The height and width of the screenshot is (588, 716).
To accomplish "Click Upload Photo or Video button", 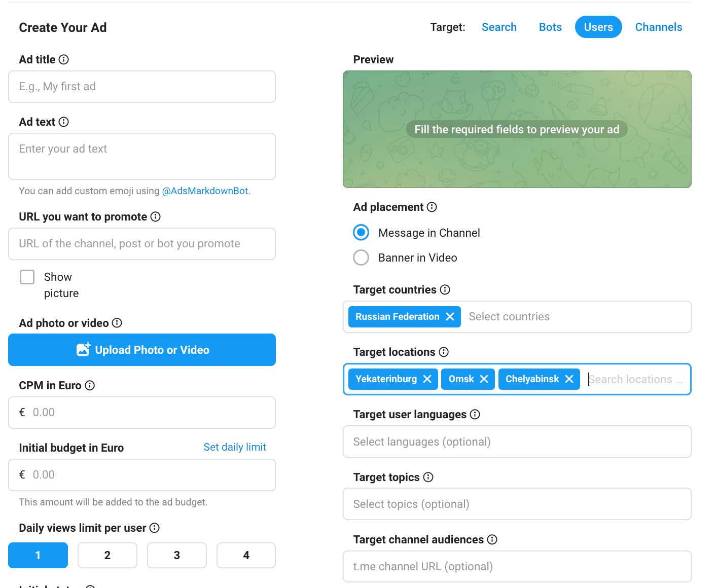I will (142, 350).
